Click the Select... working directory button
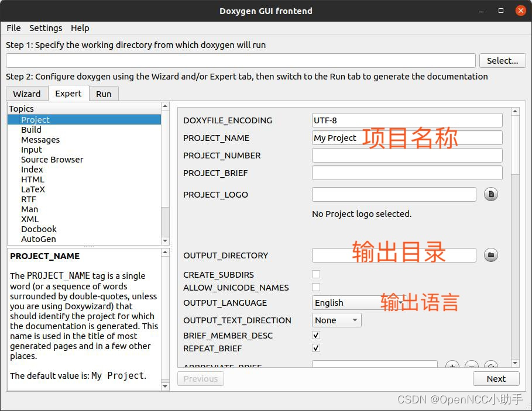532x411 pixels. click(x=503, y=61)
